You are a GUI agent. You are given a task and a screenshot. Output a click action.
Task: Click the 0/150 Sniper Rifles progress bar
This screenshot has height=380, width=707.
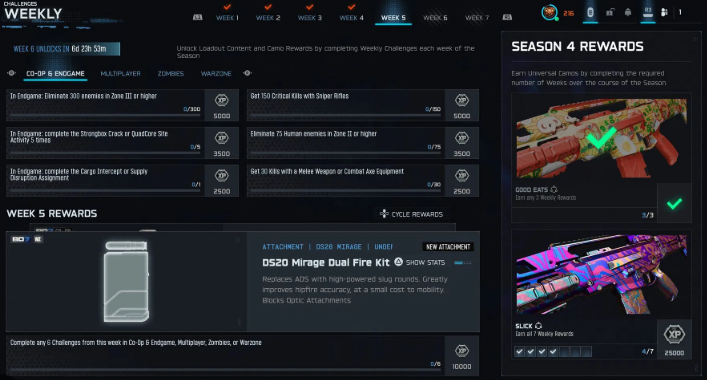(x=345, y=115)
